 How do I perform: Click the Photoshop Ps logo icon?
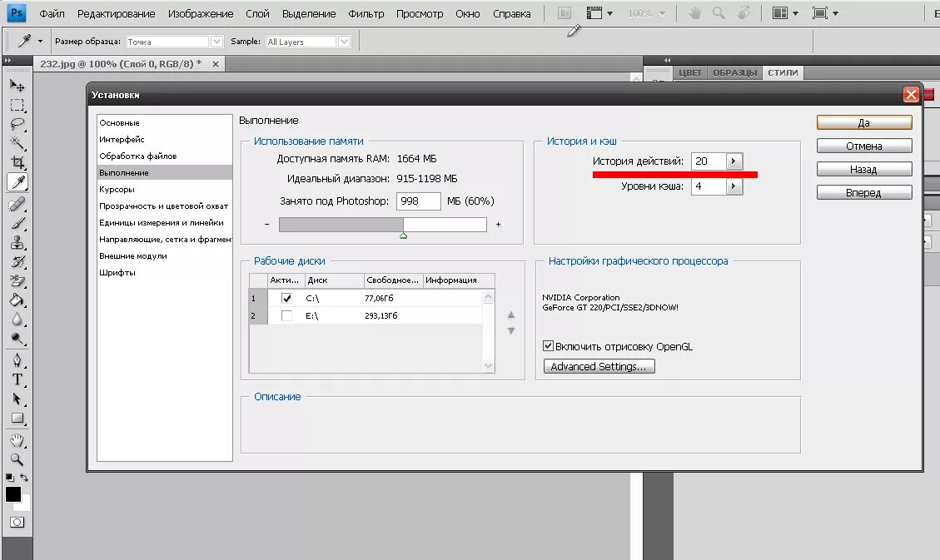pyautogui.click(x=16, y=12)
